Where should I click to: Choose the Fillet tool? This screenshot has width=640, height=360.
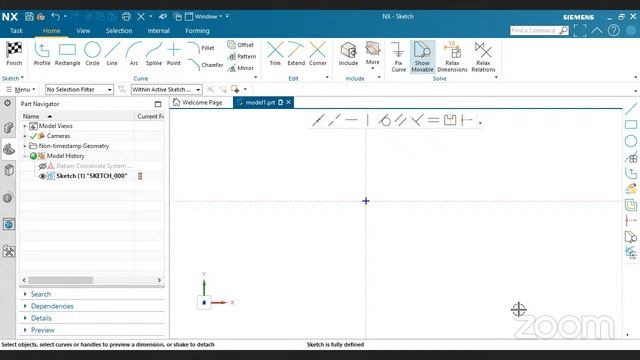(201, 48)
